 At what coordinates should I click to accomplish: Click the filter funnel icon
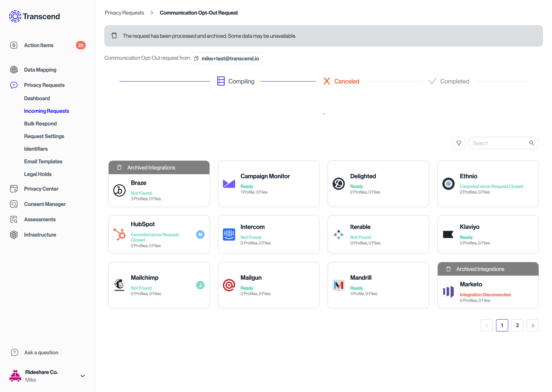(x=458, y=143)
